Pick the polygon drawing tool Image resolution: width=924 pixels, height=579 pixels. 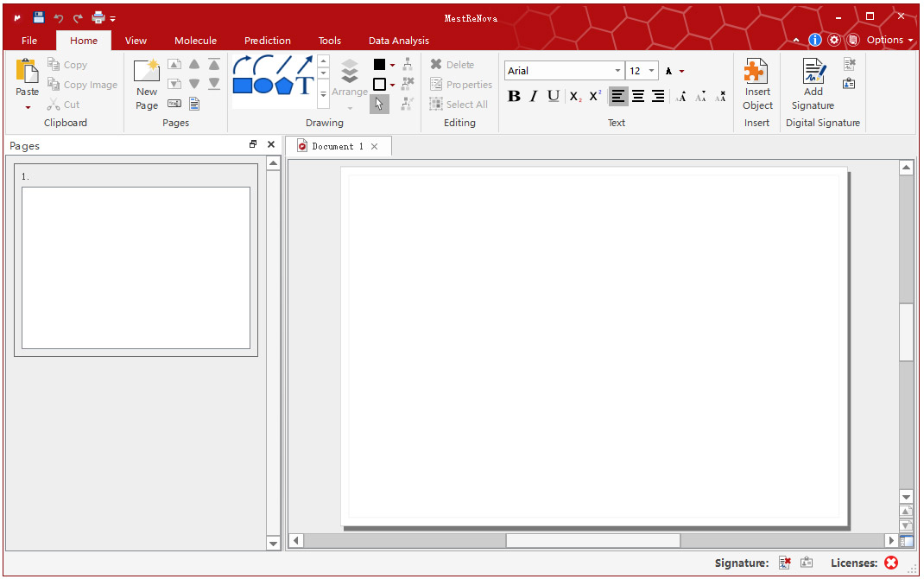pos(284,86)
